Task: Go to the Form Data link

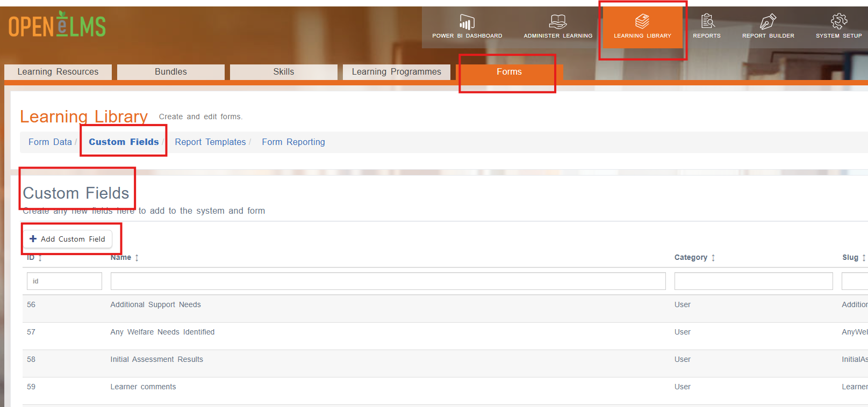Action: 50,142
